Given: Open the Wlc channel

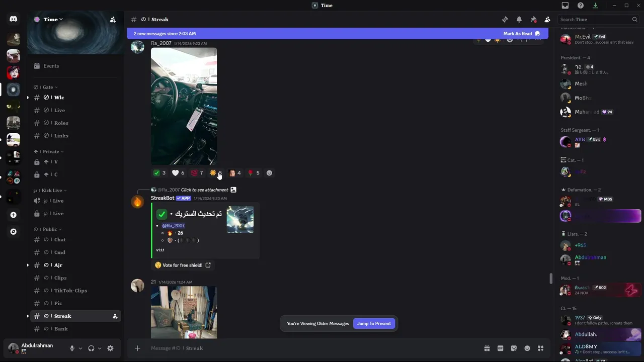Looking at the screenshot, I should click(x=75, y=98).
